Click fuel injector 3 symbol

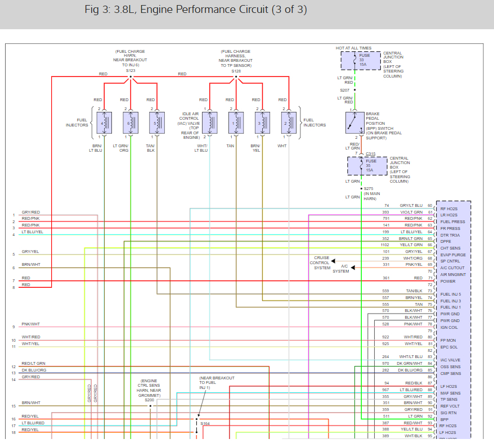(x=262, y=122)
